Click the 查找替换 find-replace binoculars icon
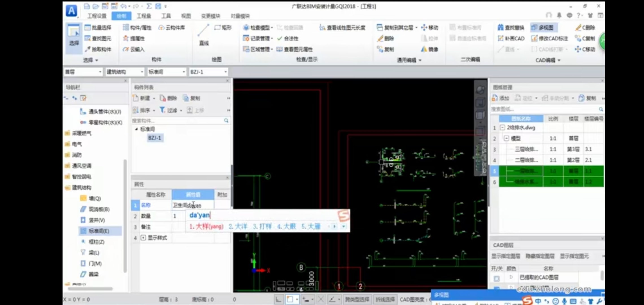The width and height of the screenshot is (644, 305). tap(501, 27)
